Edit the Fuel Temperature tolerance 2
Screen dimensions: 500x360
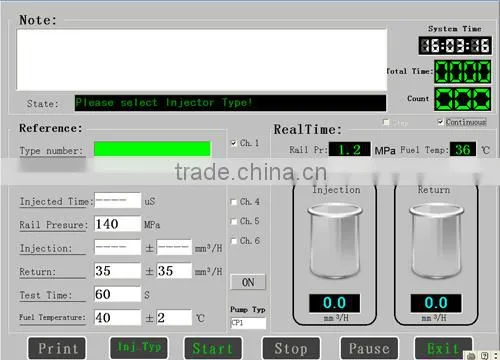(174, 317)
